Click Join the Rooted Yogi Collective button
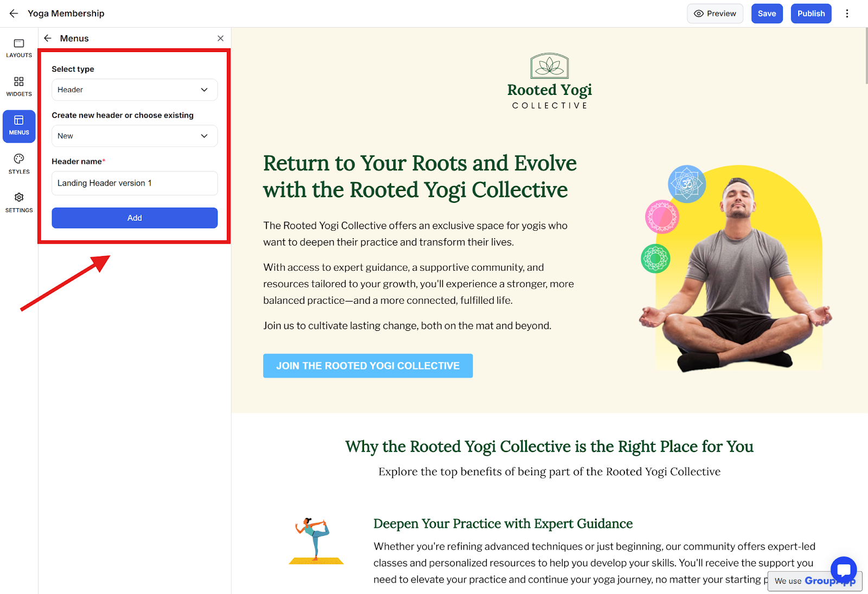868x594 pixels. pos(368,366)
